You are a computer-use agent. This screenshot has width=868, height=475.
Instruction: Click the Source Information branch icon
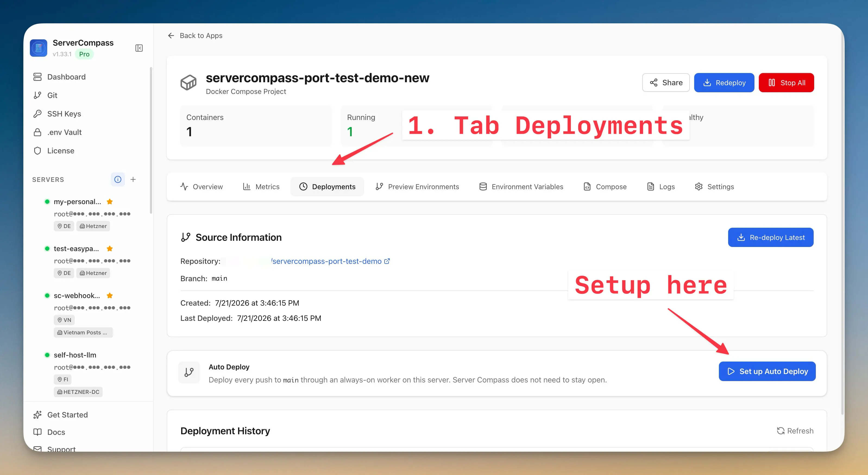(186, 237)
